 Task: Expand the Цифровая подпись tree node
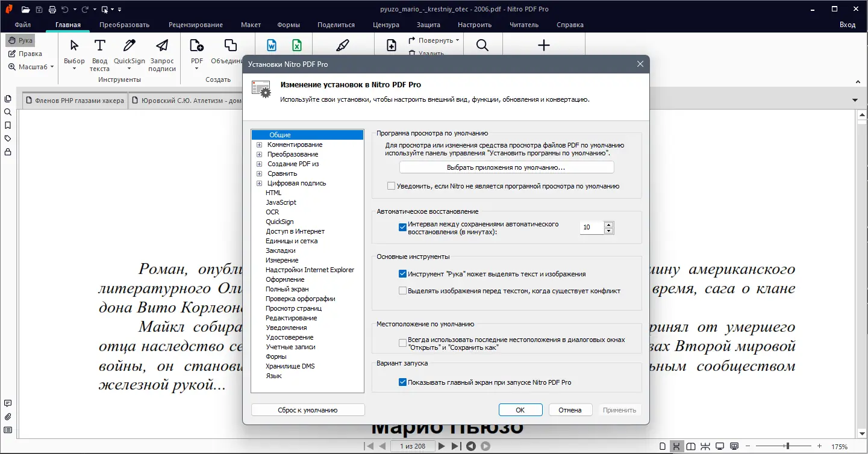[x=260, y=183]
